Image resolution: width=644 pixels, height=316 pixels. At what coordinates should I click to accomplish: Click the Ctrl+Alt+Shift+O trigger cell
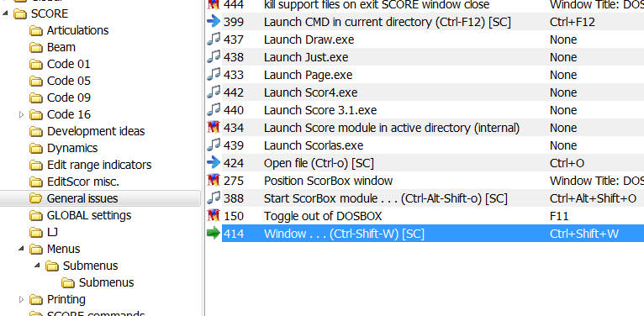[593, 198]
